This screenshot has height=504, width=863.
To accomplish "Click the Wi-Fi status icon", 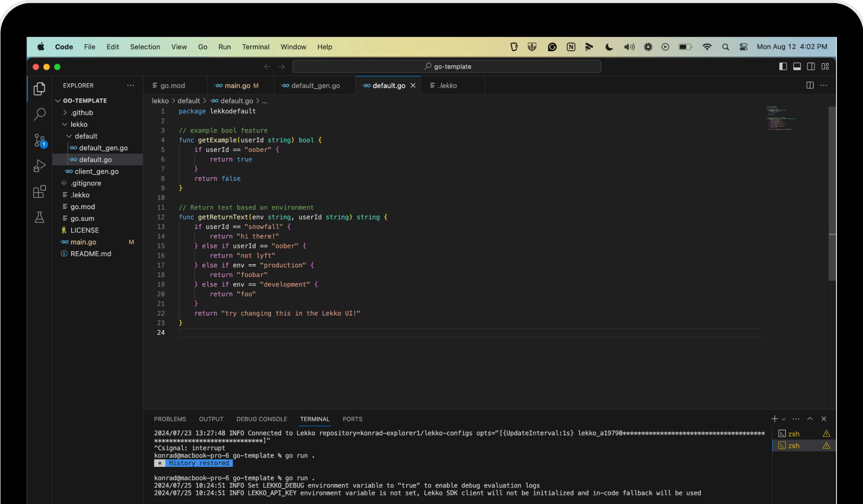I will tap(707, 47).
